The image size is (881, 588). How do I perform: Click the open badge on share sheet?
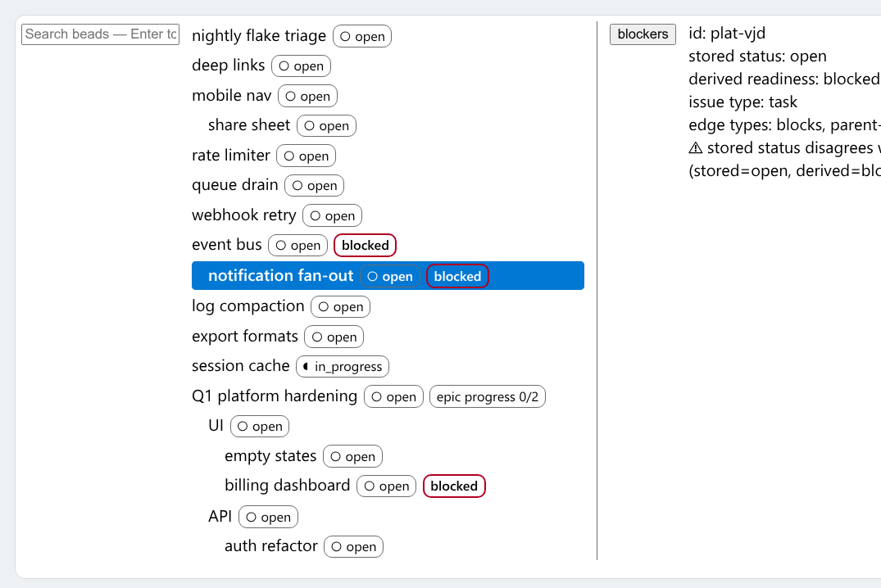(326, 126)
